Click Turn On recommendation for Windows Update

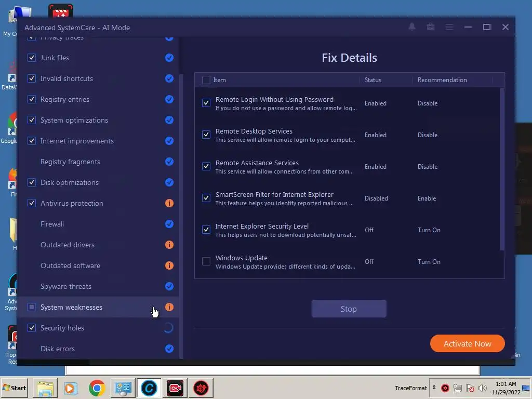click(x=429, y=262)
